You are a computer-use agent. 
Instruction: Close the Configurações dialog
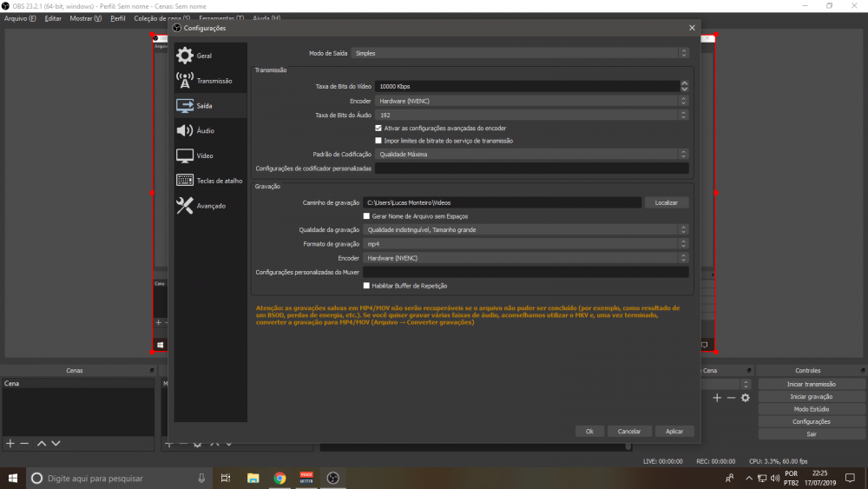click(692, 28)
